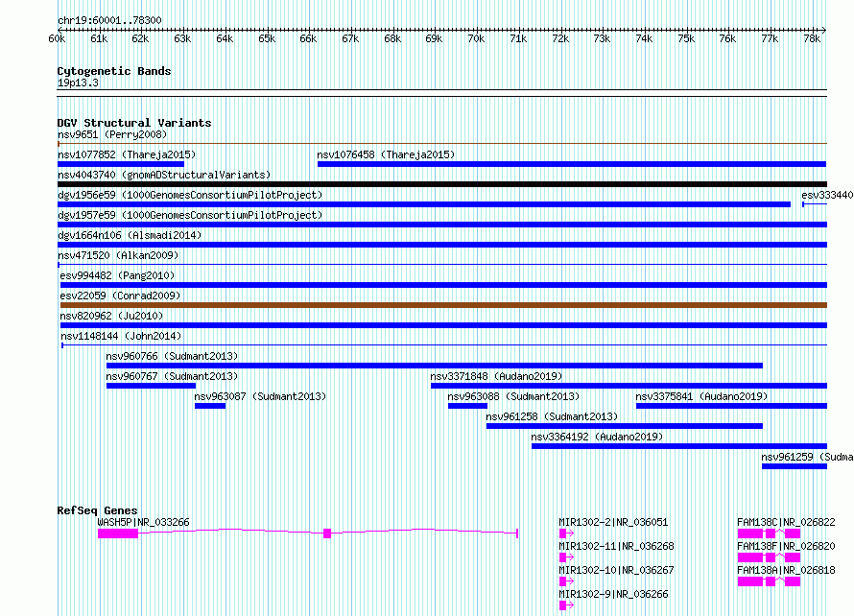This screenshot has height=616, width=854.
Task: Select the MIR1302-10 gene arrow glyph
Action: tap(566, 581)
